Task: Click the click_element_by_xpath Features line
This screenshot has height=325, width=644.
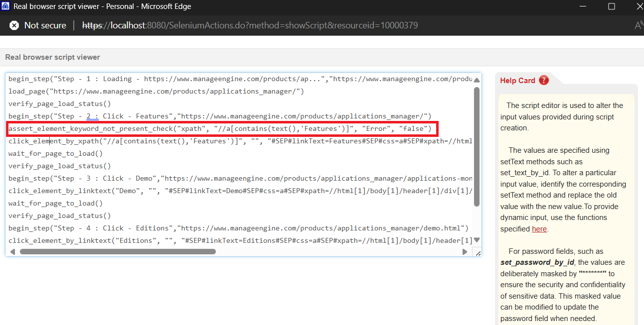Action: pyautogui.click(x=240, y=141)
